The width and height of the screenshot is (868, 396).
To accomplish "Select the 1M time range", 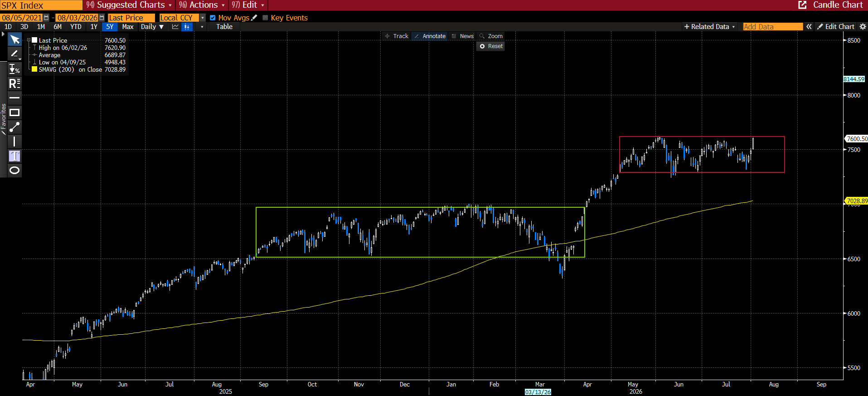I will pyautogui.click(x=41, y=27).
